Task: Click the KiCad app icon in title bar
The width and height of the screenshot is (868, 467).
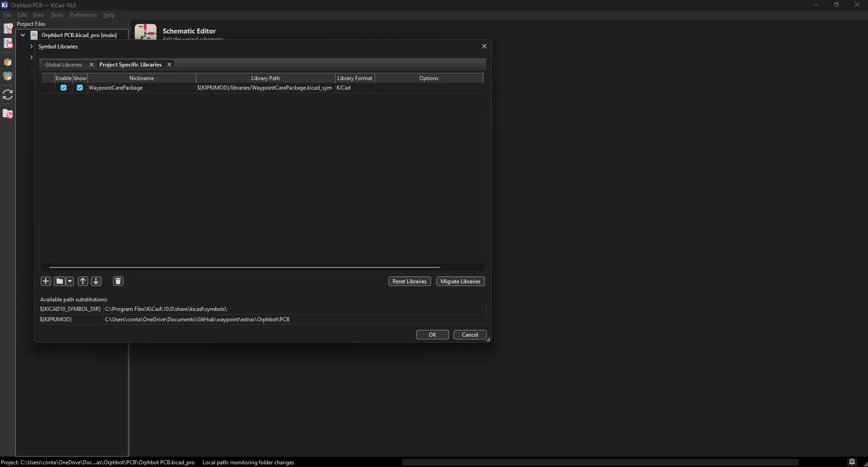Action: [5, 5]
